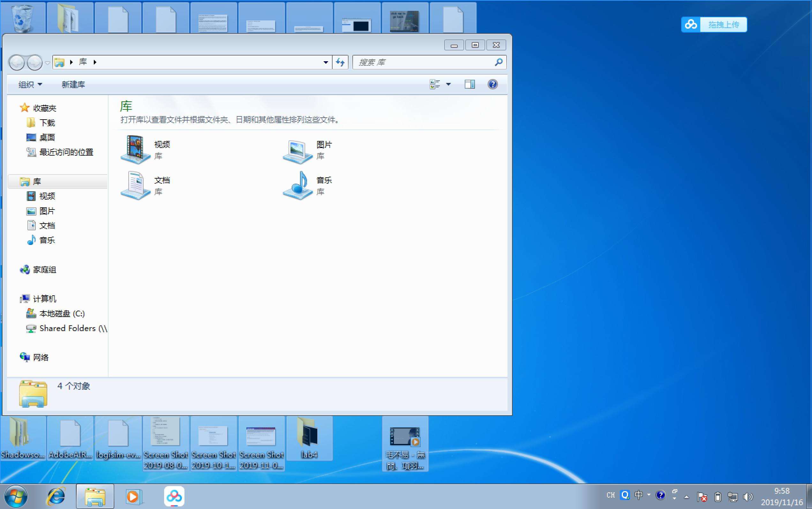Launch Internet Explorer from taskbar
The height and width of the screenshot is (509, 812).
pos(56,497)
